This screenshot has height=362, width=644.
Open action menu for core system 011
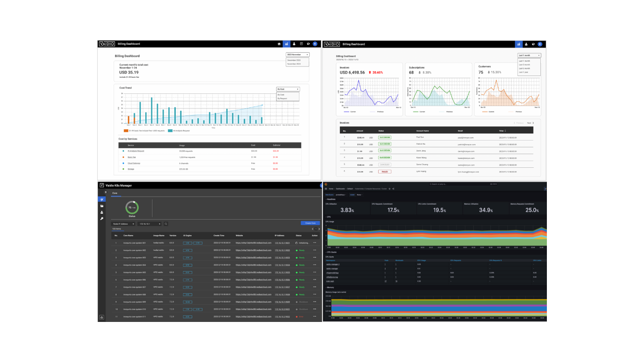(314, 317)
